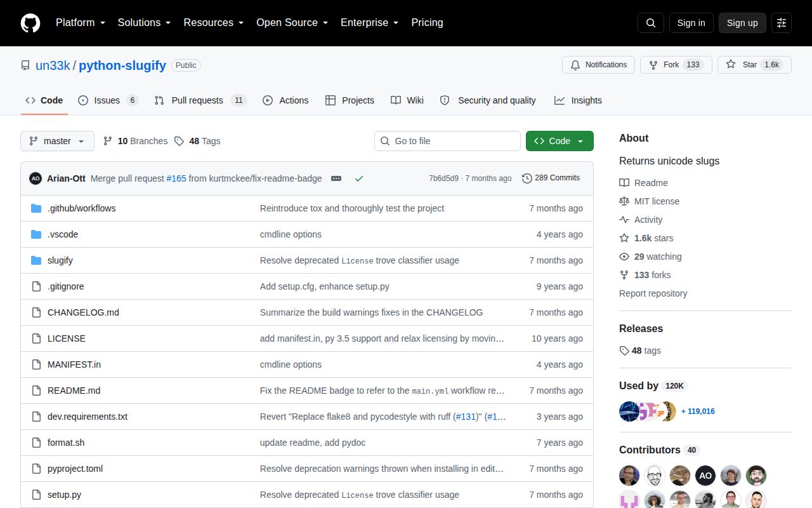This screenshot has height=508, width=812.
Task: Switch to the Pull requests tab
Action: (200, 100)
